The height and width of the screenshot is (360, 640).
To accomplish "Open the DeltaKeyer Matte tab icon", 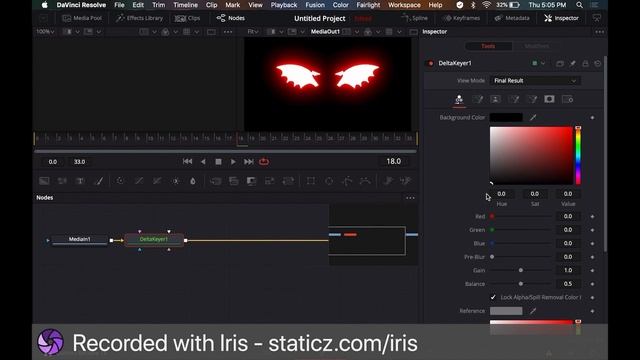I will (x=496, y=99).
